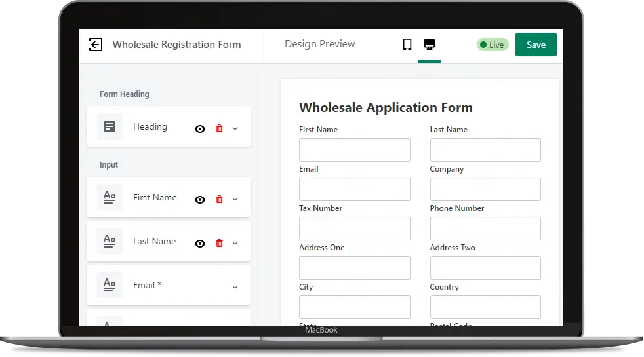Switch to mobile preview icon

click(407, 45)
